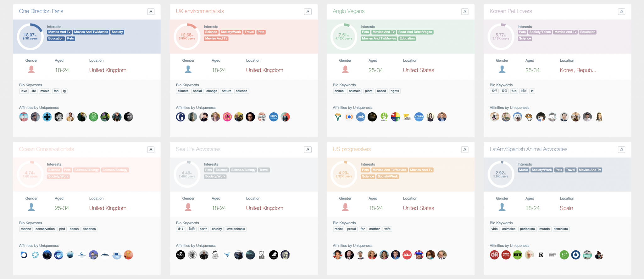Click the corner icon button on US progressives card
644x279 pixels.
coord(464,150)
